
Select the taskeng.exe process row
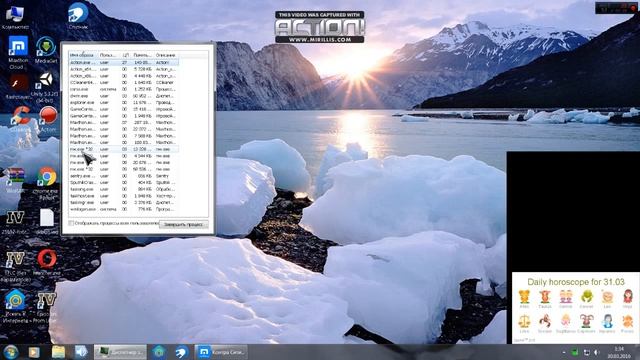(123, 189)
